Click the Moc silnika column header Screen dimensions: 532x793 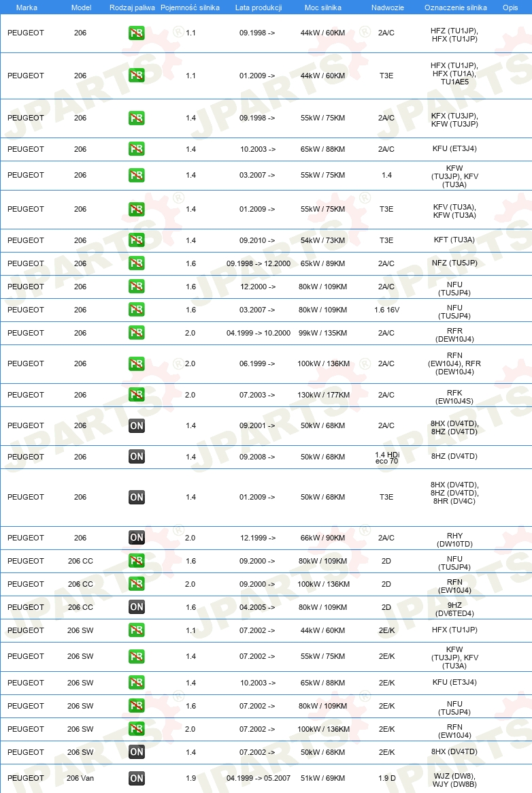[x=323, y=7]
